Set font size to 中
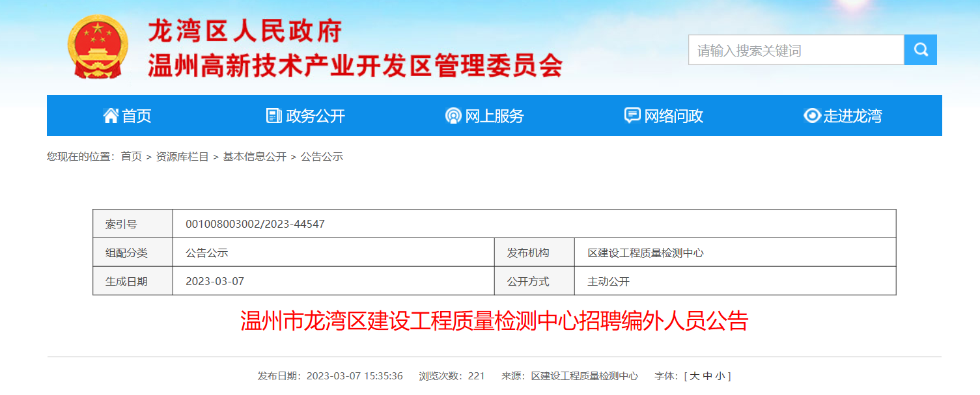980x395 pixels. 707,376
